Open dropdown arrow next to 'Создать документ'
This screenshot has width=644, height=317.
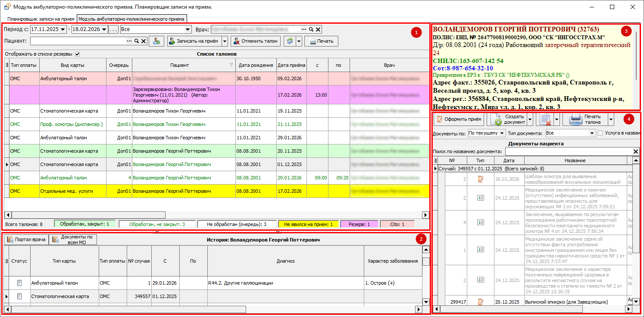pos(530,119)
